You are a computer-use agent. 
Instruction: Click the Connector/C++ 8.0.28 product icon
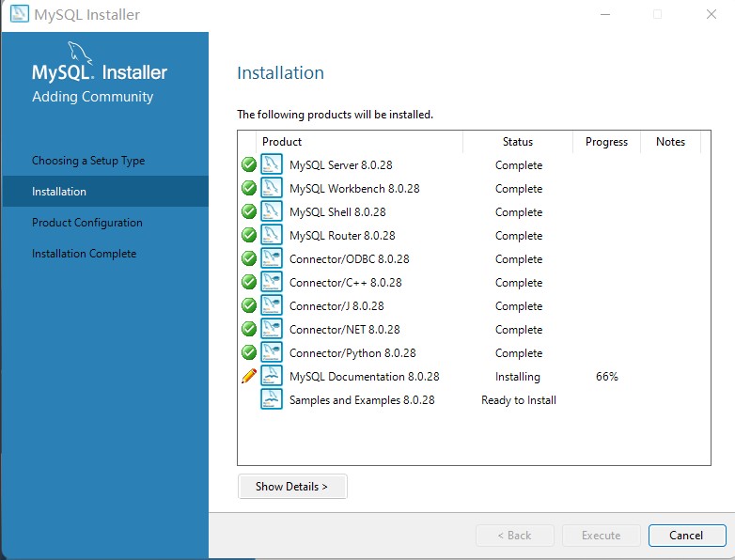pos(272,282)
